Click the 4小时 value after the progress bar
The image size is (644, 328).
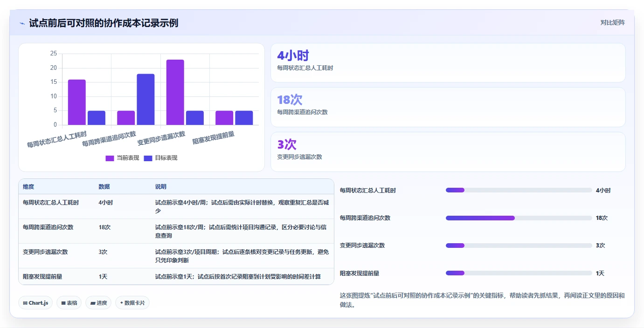603,191
